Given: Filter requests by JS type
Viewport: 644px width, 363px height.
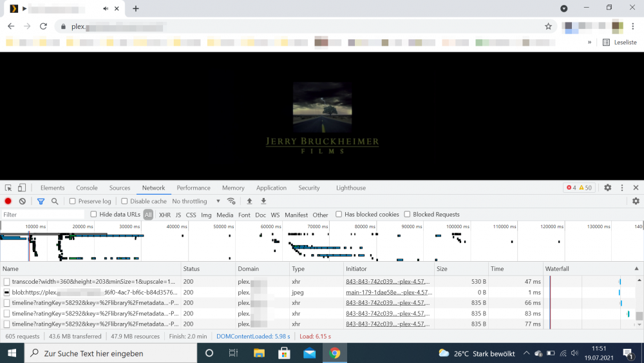Looking at the screenshot, I should coord(178,215).
